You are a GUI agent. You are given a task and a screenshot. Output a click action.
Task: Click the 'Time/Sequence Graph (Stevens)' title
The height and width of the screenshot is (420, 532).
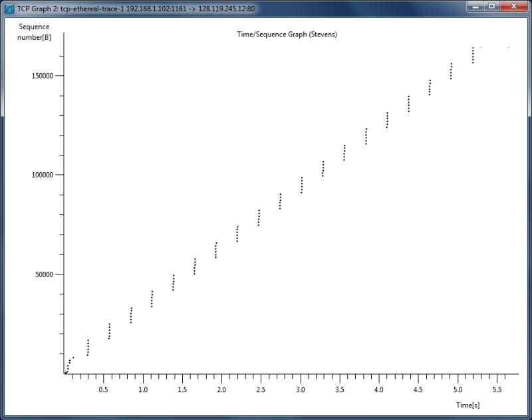(287, 35)
